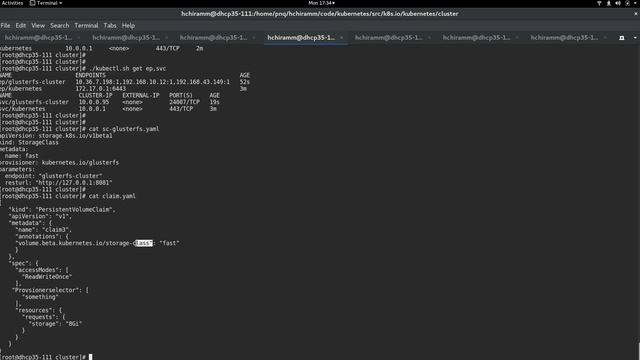Click the 'cat claim.yaml' command
This screenshot has width=640, height=360.
point(112,196)
